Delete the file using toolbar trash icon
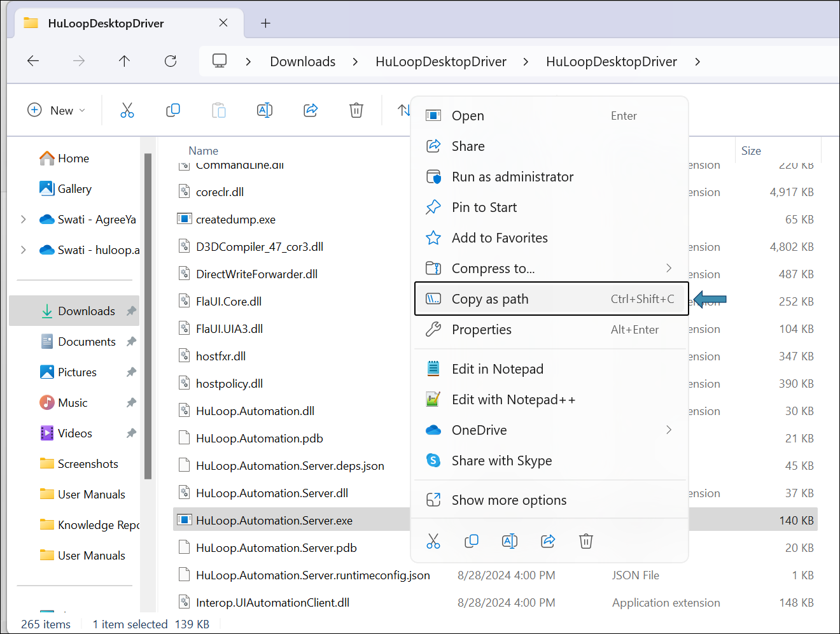 click(x=356, y=110)
